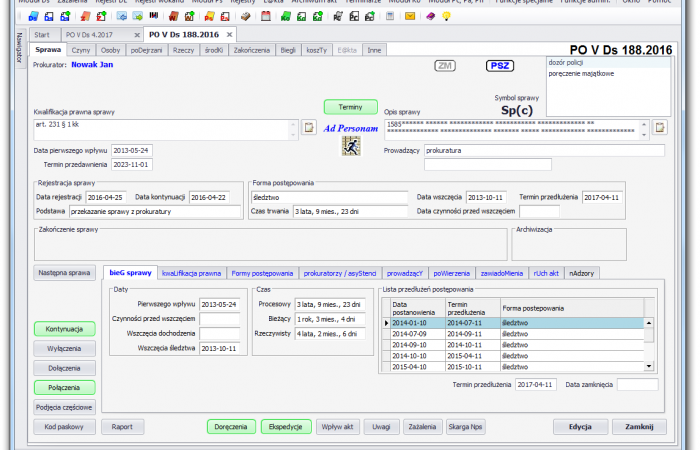Click the blue Ds module toolbar icon

(x=33, y=17)
